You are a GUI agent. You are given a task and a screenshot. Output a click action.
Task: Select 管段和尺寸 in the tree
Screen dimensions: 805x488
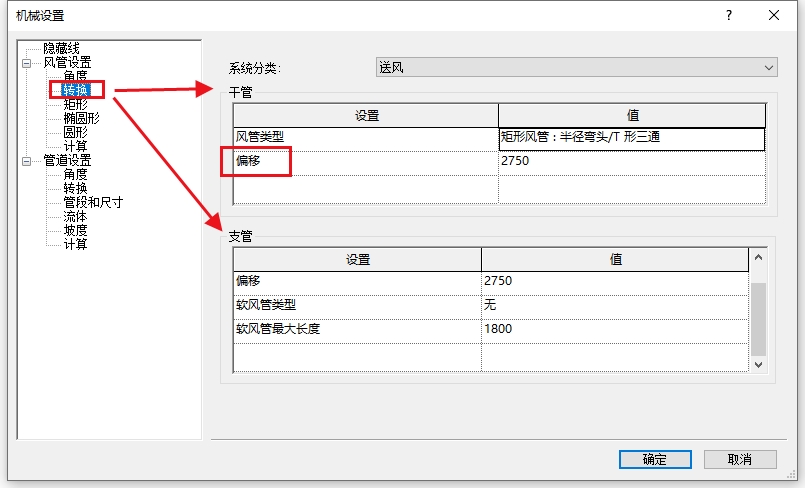click(x=93, y=202)
